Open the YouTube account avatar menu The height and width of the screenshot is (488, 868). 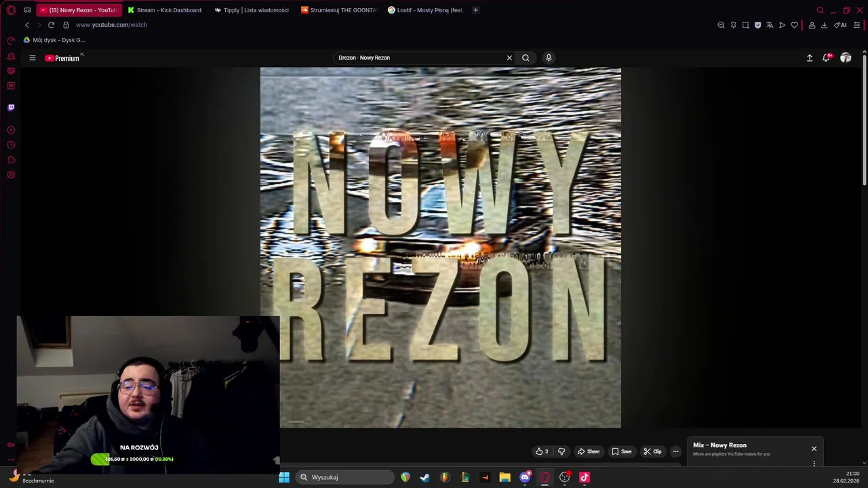pyautogui.click(x=846, y=58)
